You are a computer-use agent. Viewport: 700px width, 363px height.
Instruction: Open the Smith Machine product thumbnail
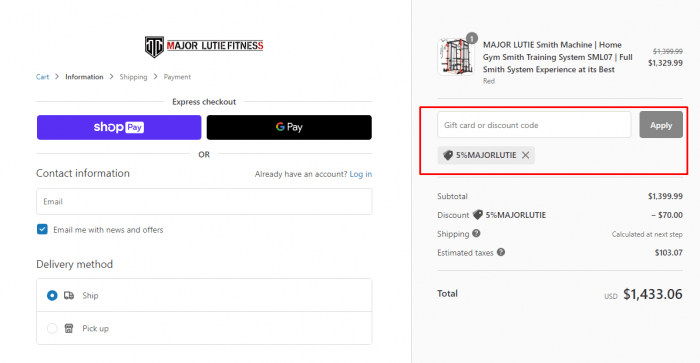456,57
